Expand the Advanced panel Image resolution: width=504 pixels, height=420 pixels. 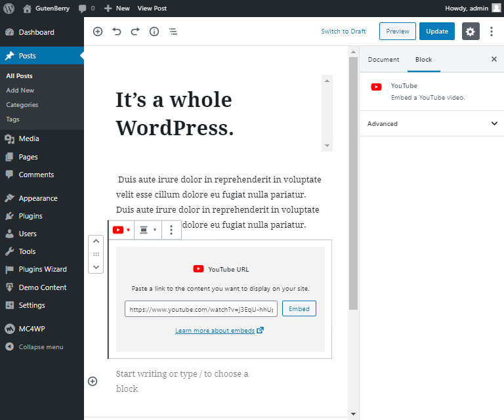tap(432, 124)
